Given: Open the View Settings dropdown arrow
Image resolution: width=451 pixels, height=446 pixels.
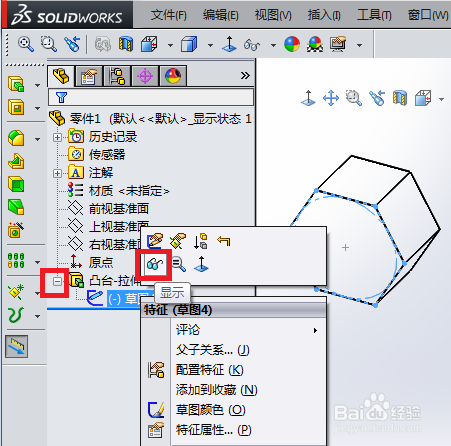Looking at the screenshot, I should [x=359, y=45].
